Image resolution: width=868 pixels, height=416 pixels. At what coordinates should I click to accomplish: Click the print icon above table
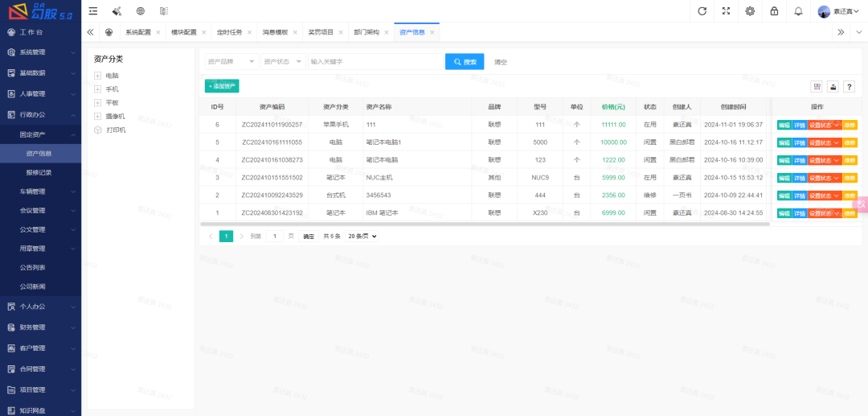[833, 87]
